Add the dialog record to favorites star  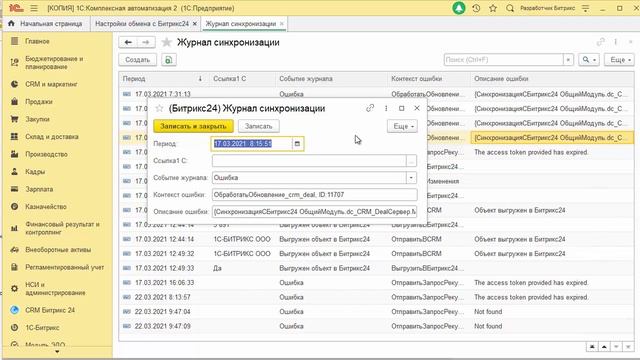tap(159, 108)
